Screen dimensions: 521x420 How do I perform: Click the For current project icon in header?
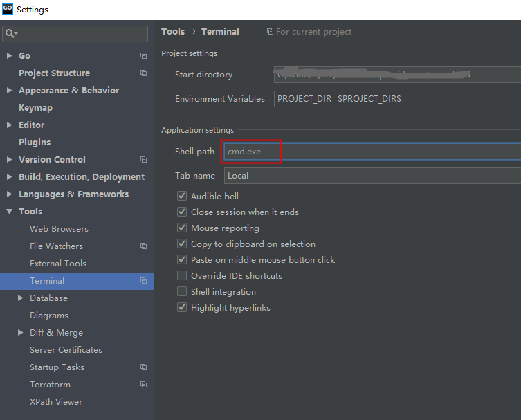tap(270, 32)
